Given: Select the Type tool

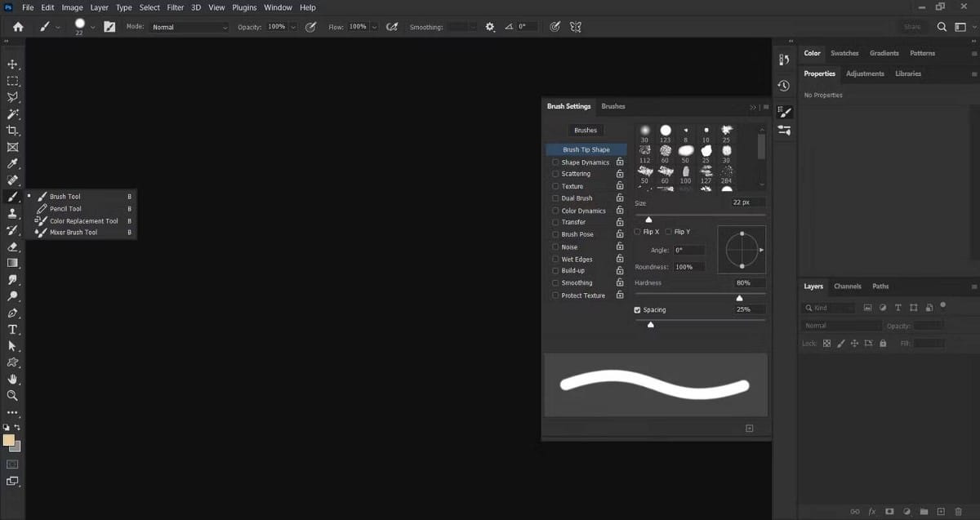Looking at the screenshot, I should pyautogui.click(x=11, y=329).
